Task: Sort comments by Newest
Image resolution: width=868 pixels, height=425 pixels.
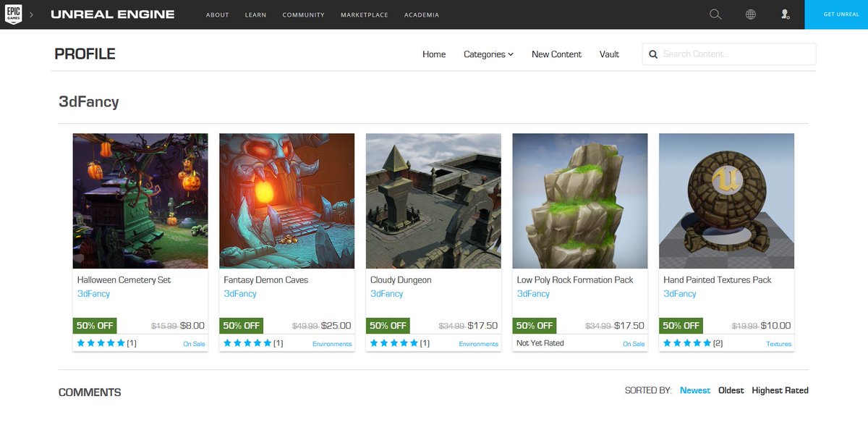Action: click(695, 390)
